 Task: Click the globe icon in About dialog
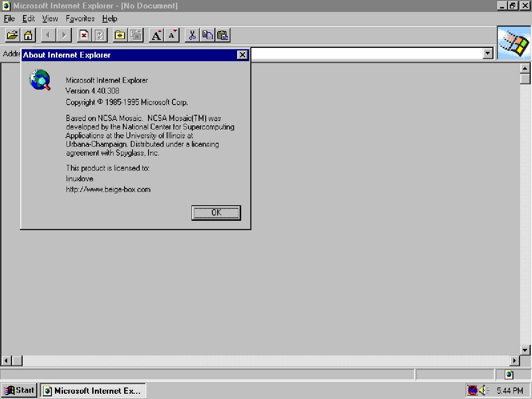click(40, 80)
